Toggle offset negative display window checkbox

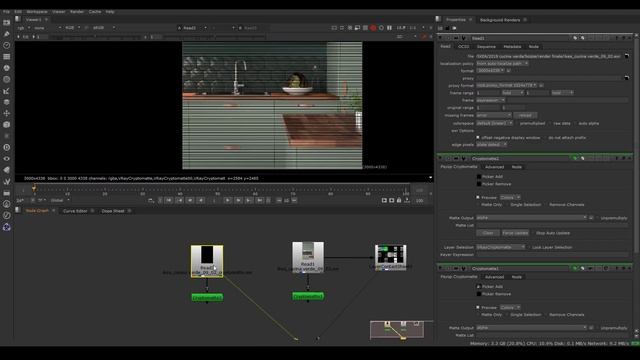click(x=478, y=138)
